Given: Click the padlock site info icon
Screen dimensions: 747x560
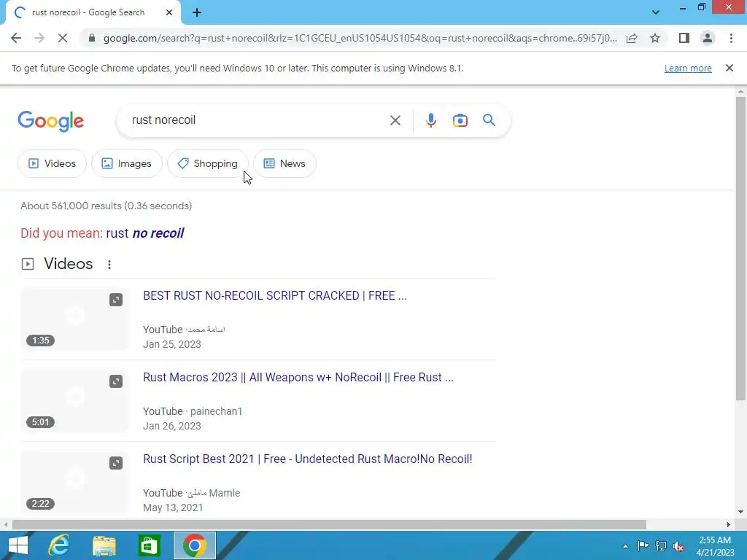Looking at the screenshot, I should point(92,38).
